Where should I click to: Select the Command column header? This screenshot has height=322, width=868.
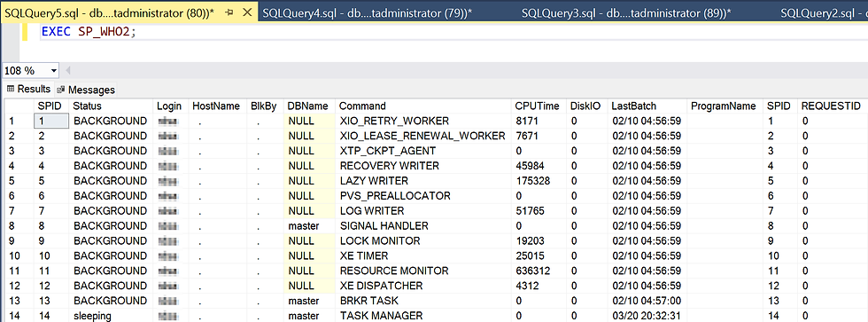423,106
